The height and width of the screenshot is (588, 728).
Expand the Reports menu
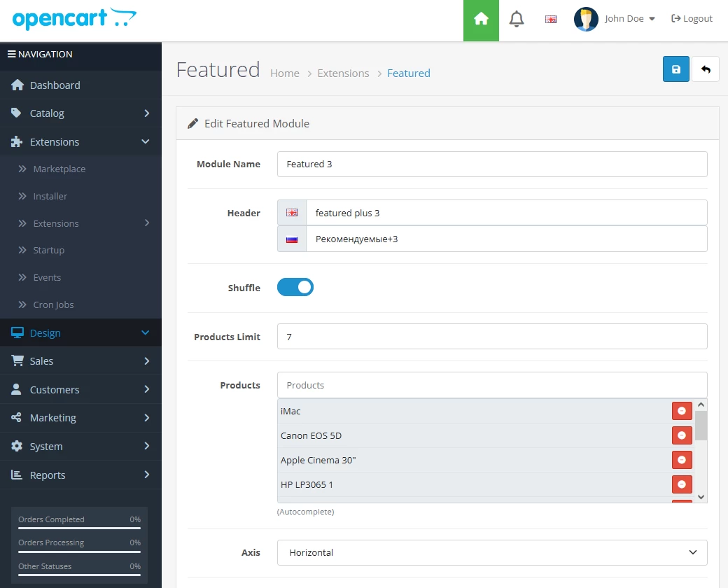80,475
